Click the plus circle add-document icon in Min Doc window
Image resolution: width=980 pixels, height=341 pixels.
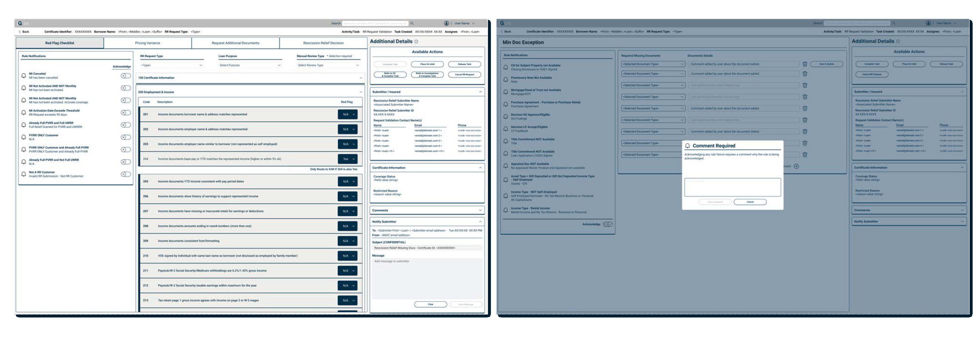pyautogui.click(x=796, y=166)
